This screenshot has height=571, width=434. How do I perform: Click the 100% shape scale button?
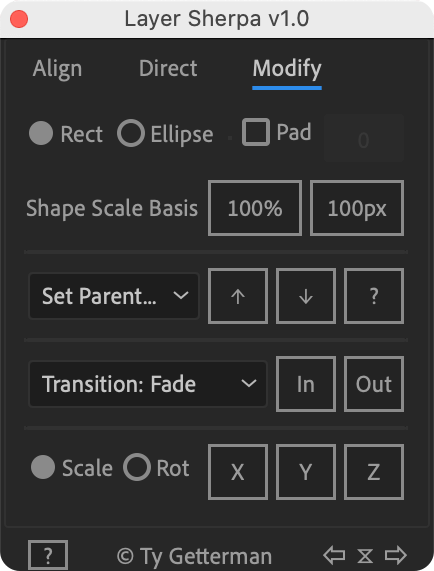[x=255, y=208]
